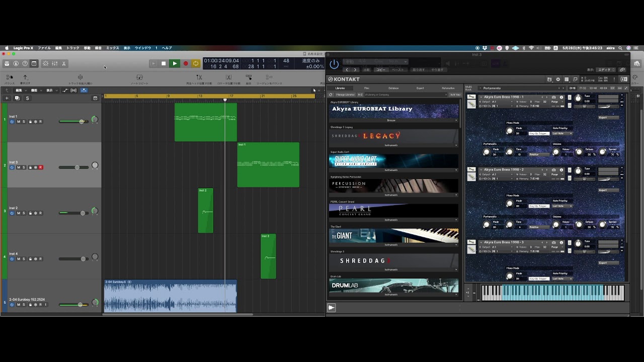Toggle input monitoring on 2-04 Euroboy track

coord(46,305)
